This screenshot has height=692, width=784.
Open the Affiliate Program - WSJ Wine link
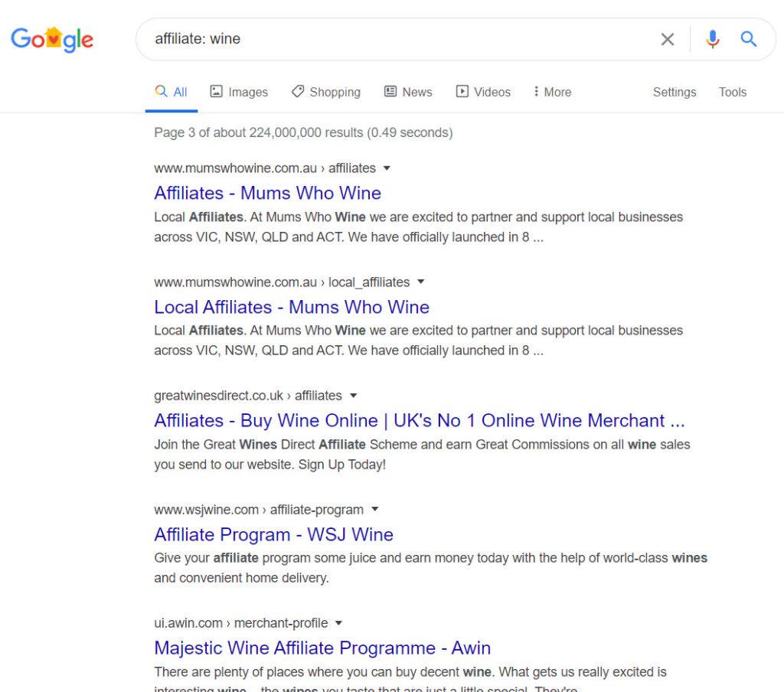coord(273,534)
